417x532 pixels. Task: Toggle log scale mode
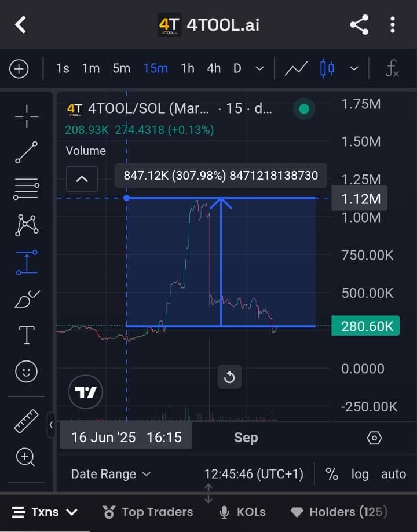[x=360, y=474]
